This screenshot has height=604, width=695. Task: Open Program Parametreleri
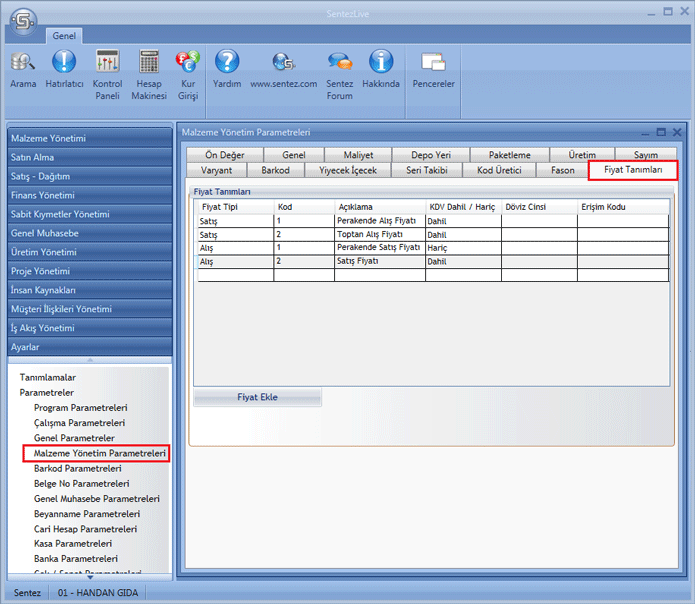tap(81, 408)
